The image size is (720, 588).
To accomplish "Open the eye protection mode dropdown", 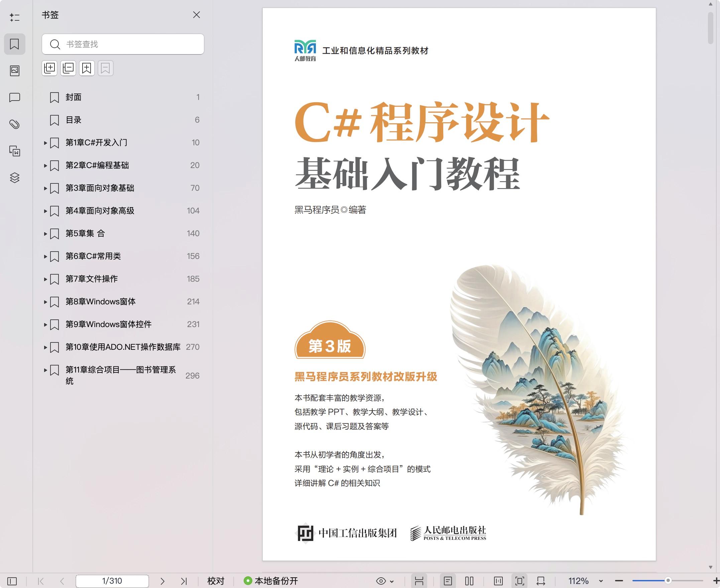I will coord(385,581).
